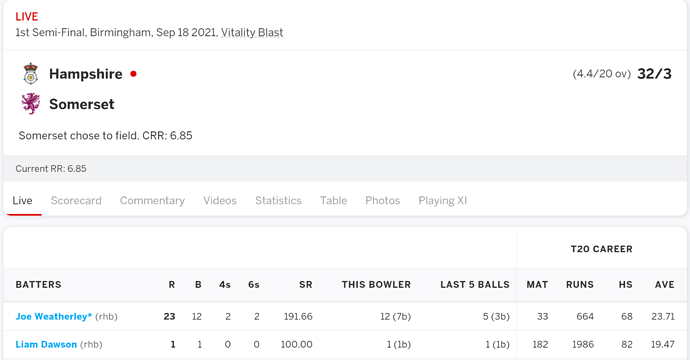Open the Photos tab

pos(382,200)
